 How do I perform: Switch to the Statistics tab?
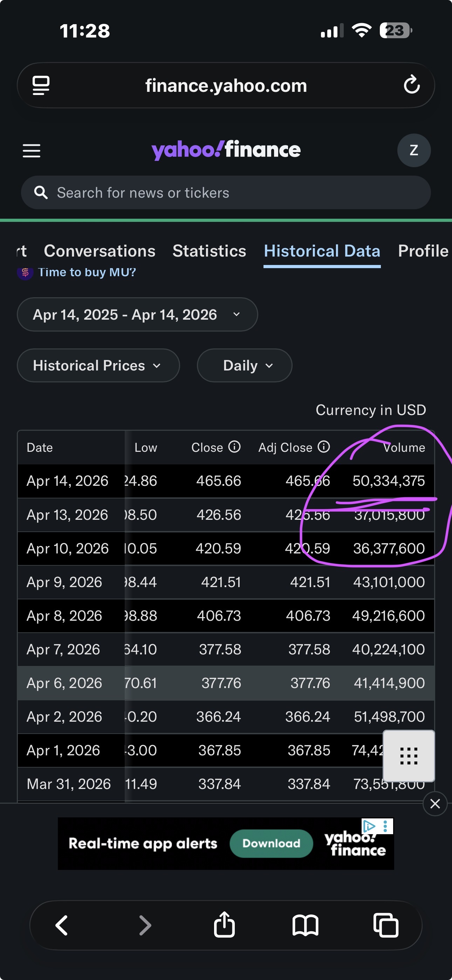pos(209,251)
